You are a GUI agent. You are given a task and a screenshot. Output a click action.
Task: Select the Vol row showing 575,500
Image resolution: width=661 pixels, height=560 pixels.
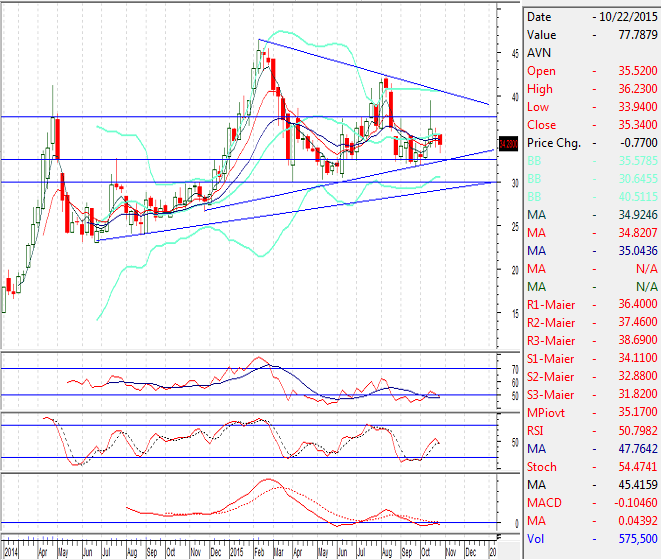click(x=590, y=539)
